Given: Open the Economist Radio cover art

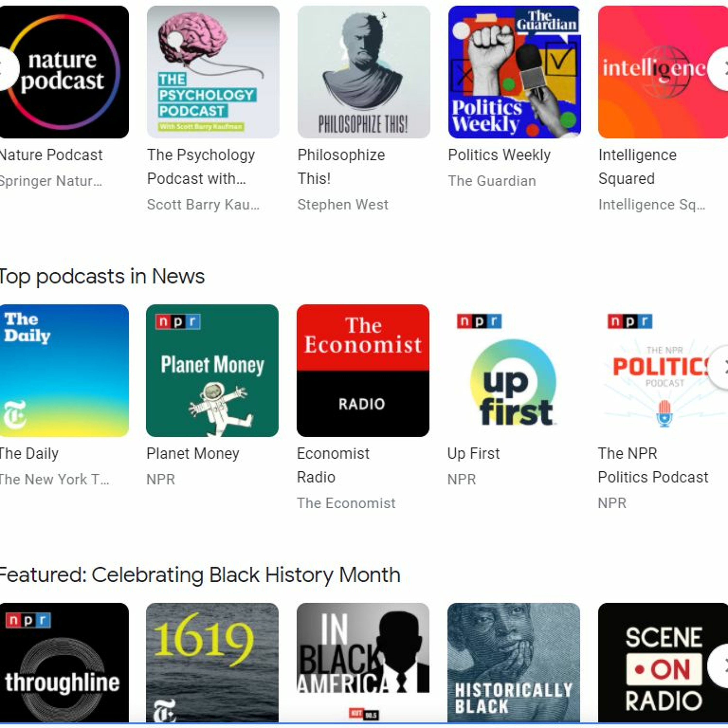Looking at the screenshot, I should click(363, 371).
